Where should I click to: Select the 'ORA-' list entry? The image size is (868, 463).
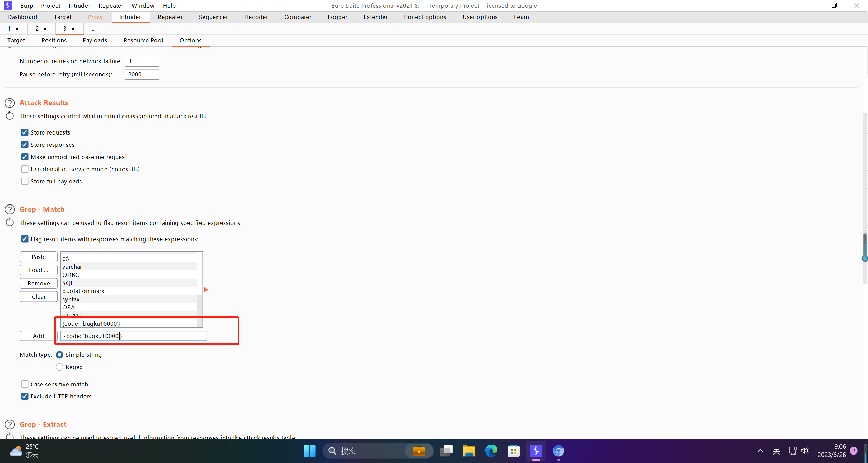[x=129, y=307]
